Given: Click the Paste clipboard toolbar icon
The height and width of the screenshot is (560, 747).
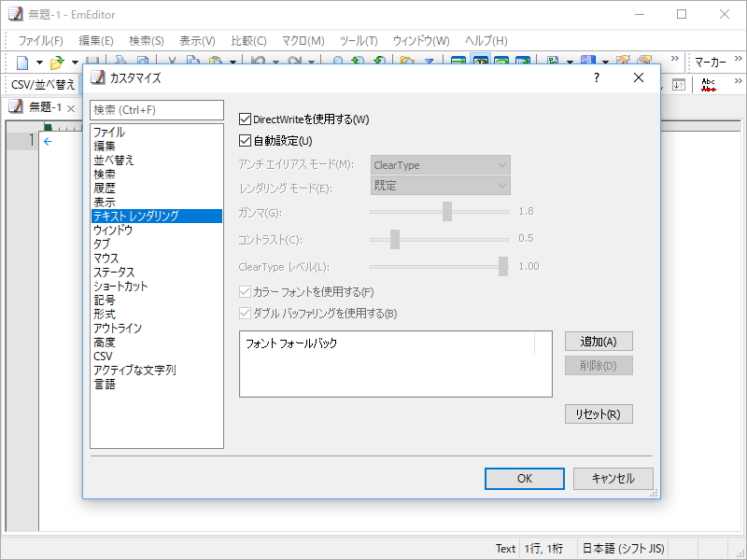Looking at the screenshot, I should (216, 61).
